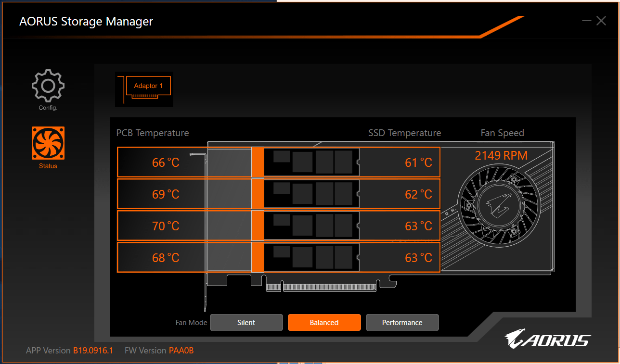
Task: Click the 68 °C PCB temperature row
Action: pos(166,258)
